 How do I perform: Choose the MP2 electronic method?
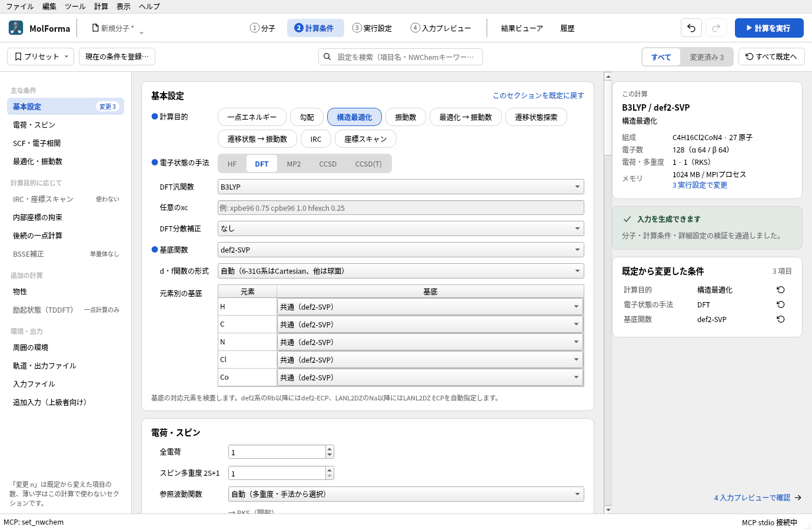(294, 164)
